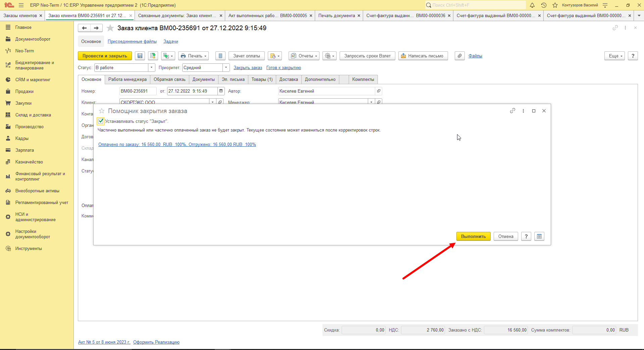Click the Выполнить button

[x=473, y=237]
